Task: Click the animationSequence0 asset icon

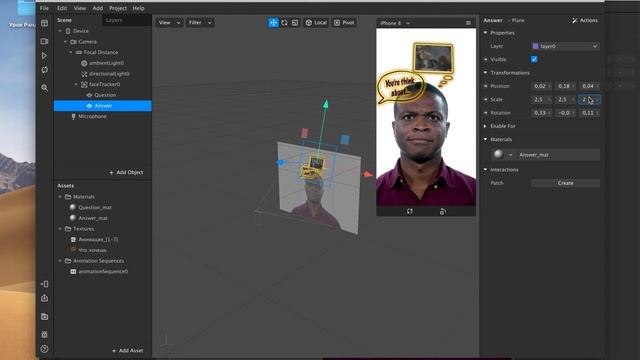Action: pos(73,271)
